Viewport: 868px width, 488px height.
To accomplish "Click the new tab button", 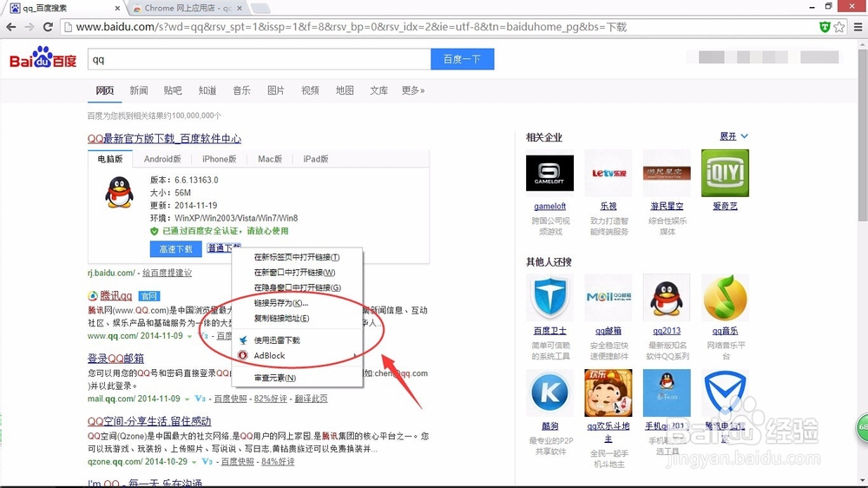I will click(260, 9).
